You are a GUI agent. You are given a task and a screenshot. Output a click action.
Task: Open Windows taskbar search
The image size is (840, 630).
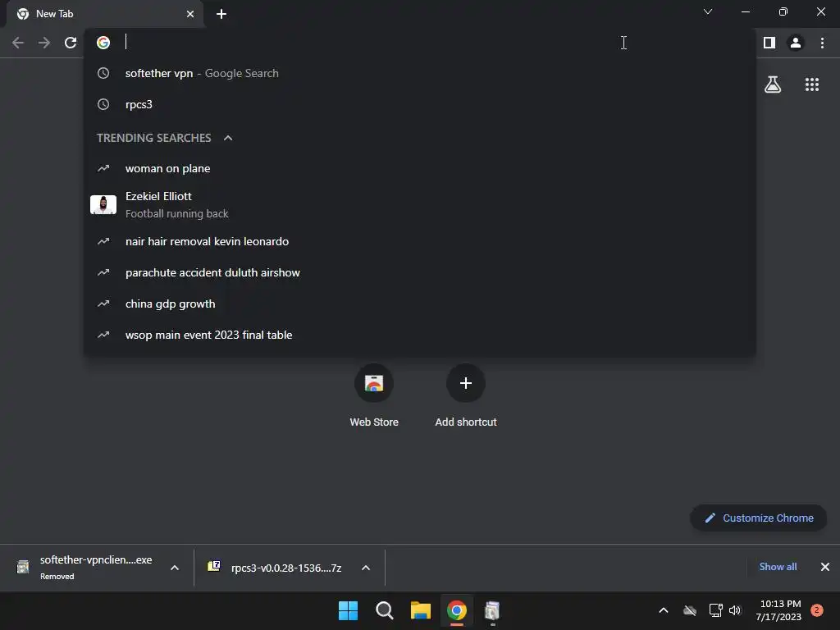pos(384,610)
